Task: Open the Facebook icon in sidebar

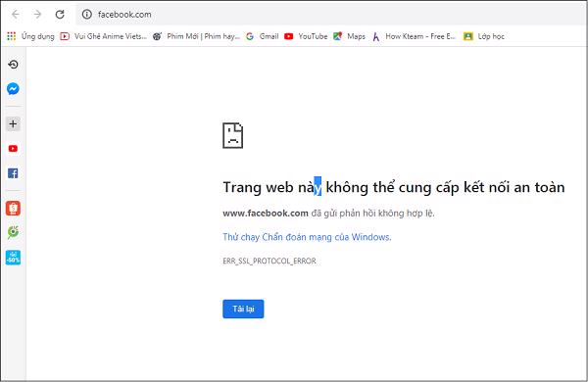Action: click(x=13, y=173)
